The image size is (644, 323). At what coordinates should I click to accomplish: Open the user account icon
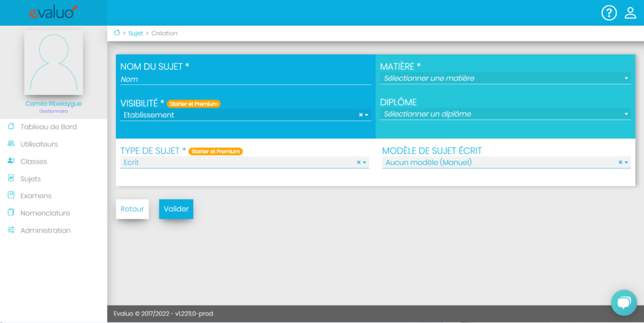click(630, 13)
